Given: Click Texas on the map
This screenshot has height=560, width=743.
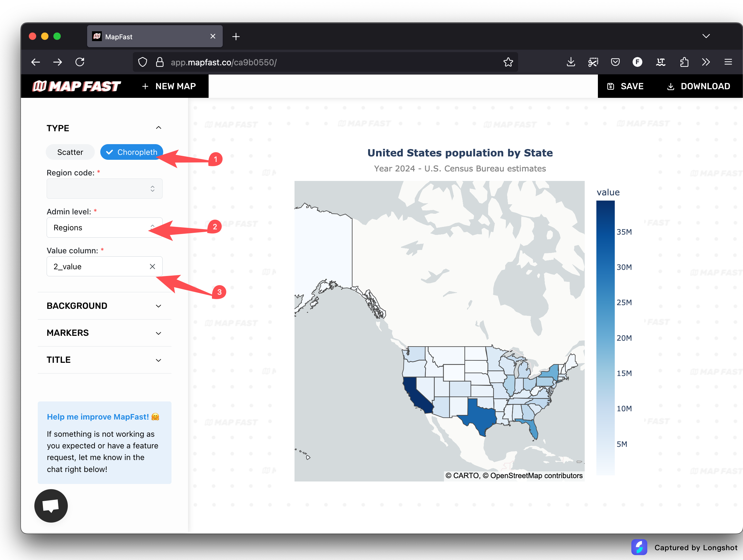Looking at the screenshot, I should tap(480, 416).
